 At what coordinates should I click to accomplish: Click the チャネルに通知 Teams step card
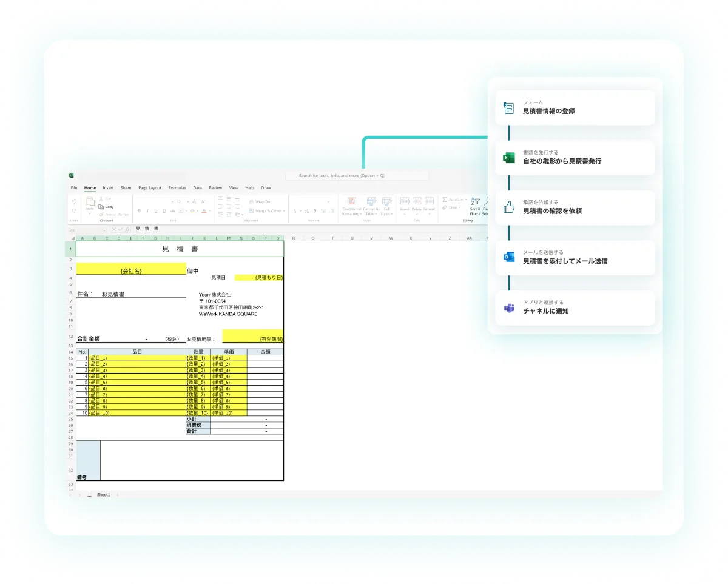point(576,307)
